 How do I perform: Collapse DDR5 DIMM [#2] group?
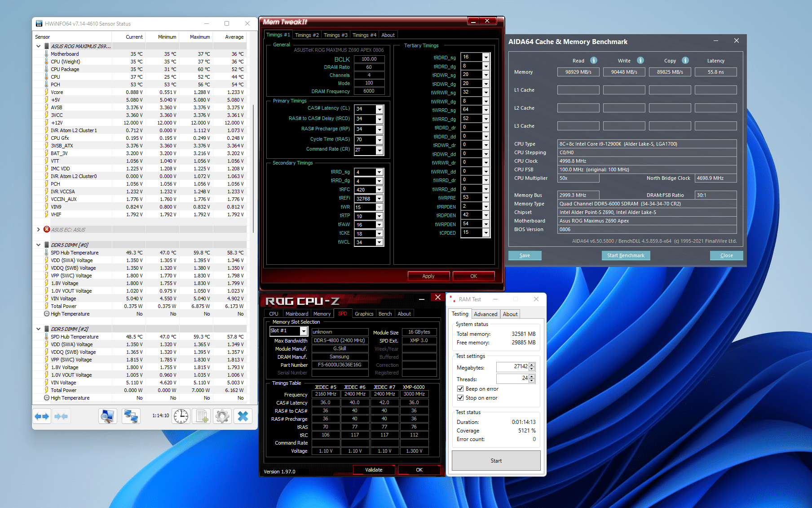tap(39, 329)
